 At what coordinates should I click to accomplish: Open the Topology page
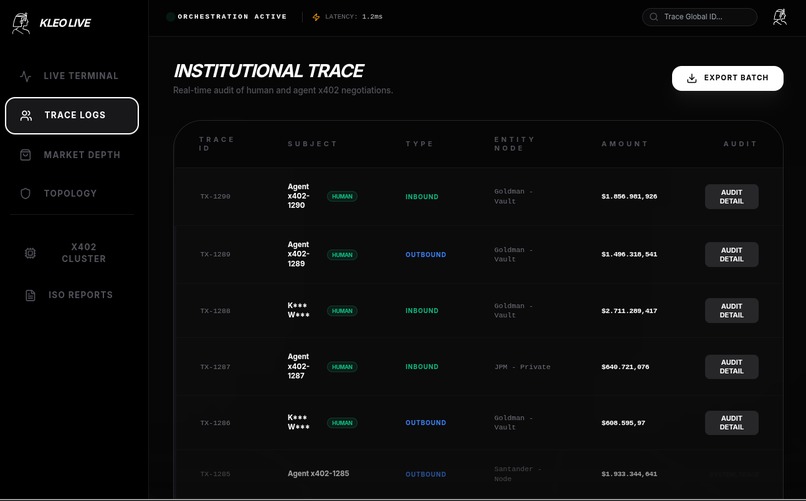[x=72, y=193]
